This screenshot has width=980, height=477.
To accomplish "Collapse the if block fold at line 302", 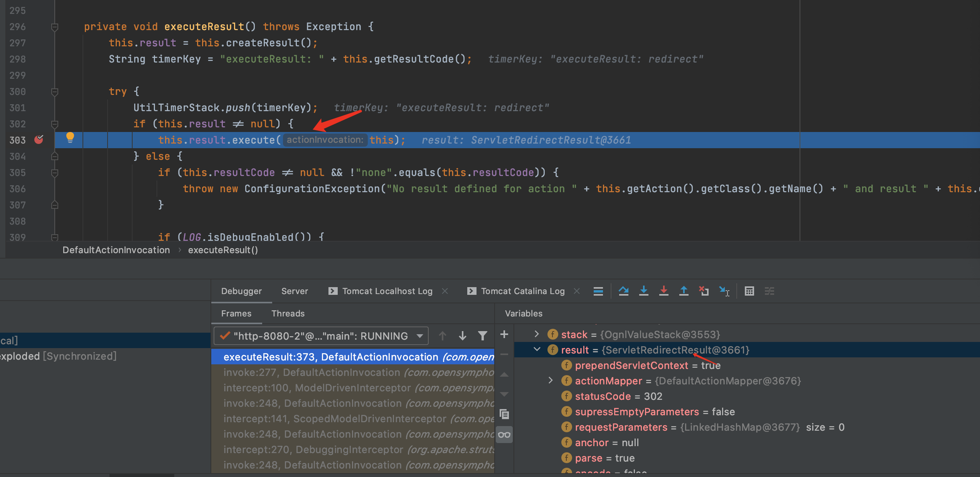I will 55,124.
